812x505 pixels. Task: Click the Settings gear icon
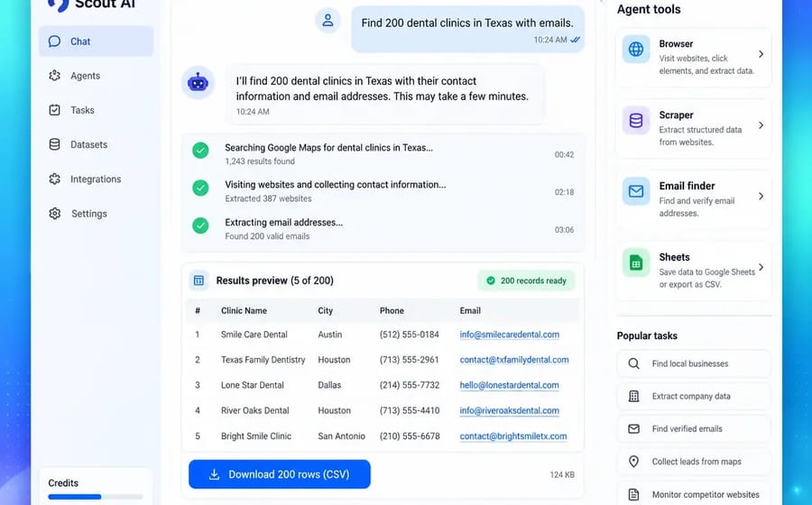pyautogui.click(x=54, y=213)
